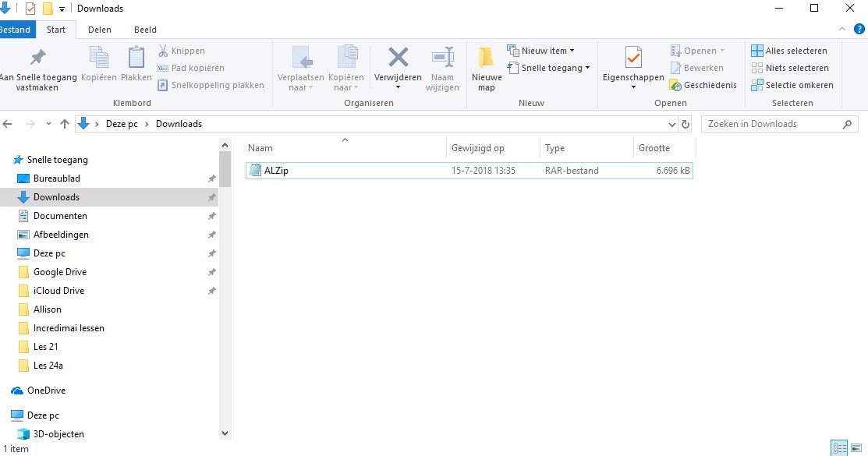Screen dimensions: 868x456
Task: Open Eigenschappen properties icon
Action: pyautogui.click(x=633, y=58)
